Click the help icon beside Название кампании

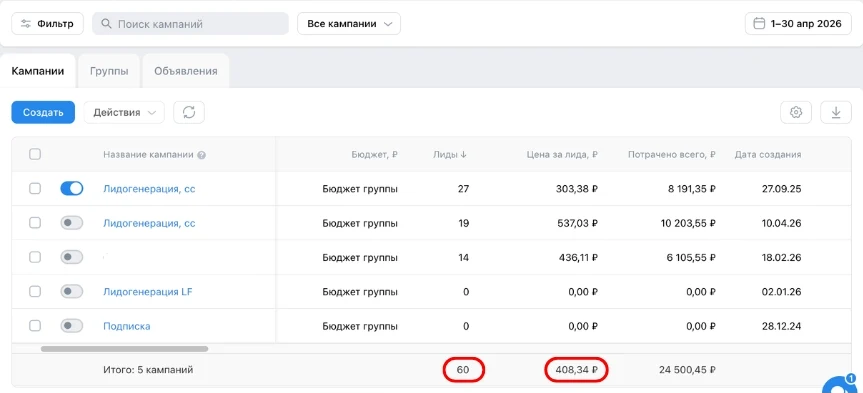tap(201, 155)
